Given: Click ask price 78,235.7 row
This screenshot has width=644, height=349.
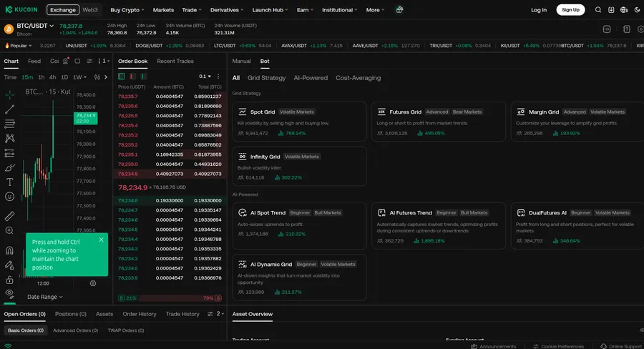Looking at the screenshot, I should coord(170,97).
